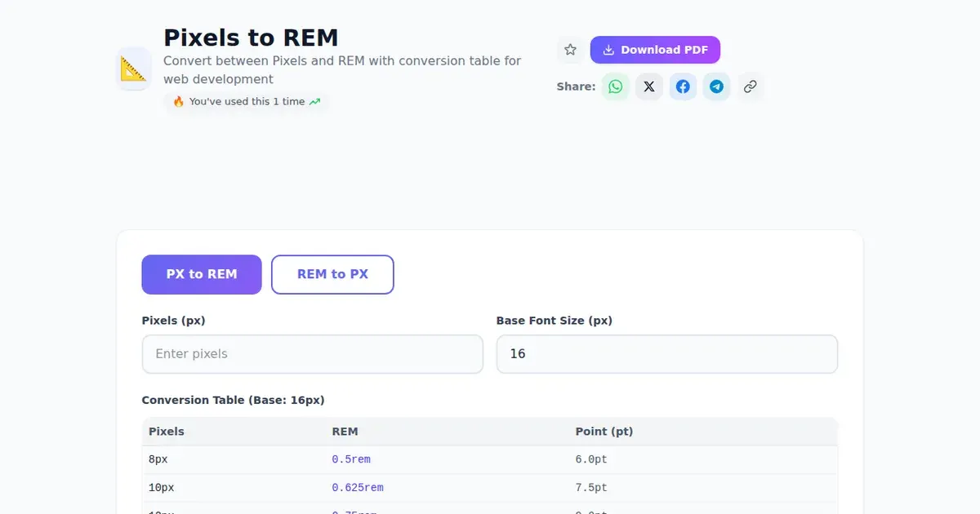Click the Point (pt) column header
The height and width of the screenshot is (514, 980).
[604, 432]
